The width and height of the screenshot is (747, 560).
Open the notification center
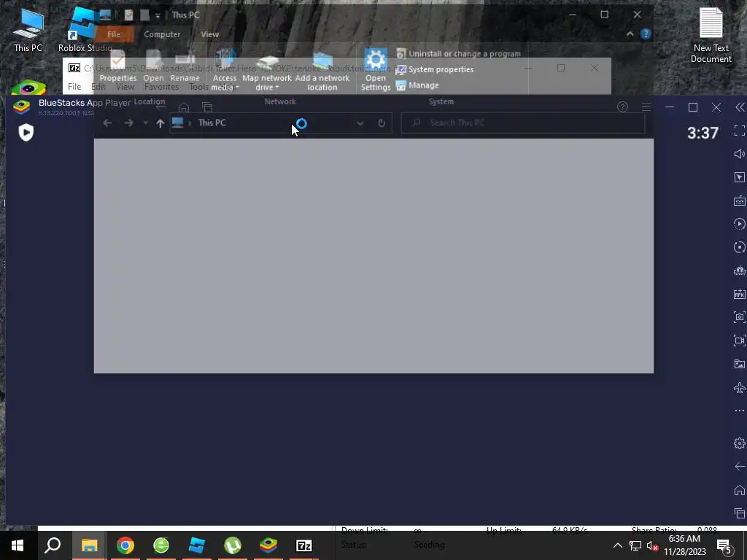724,546
